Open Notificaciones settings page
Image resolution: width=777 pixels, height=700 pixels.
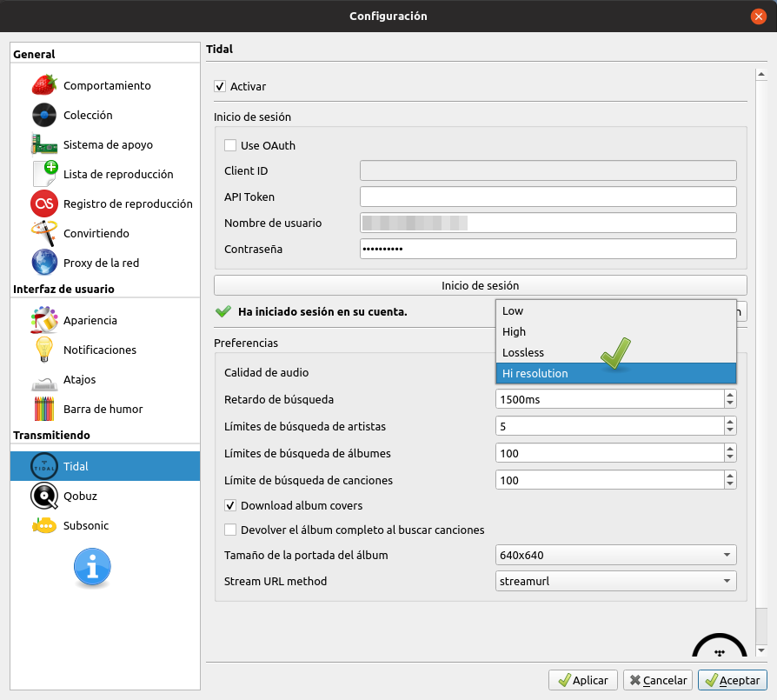point(105,350)
